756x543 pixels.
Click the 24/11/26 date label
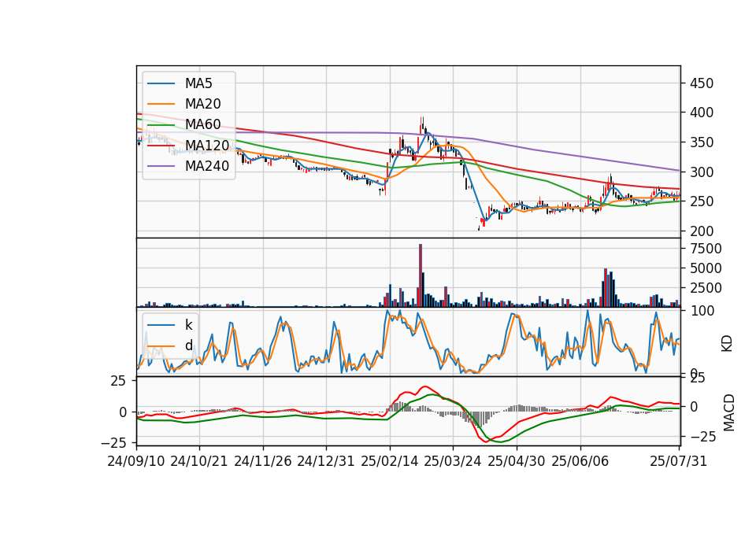click(263, 461)
